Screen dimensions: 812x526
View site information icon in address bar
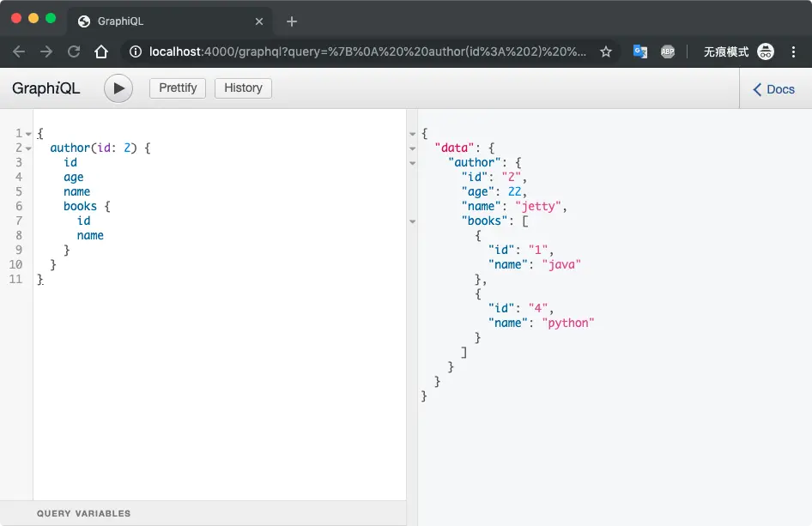pyautogui.click(x=136, y=51)
